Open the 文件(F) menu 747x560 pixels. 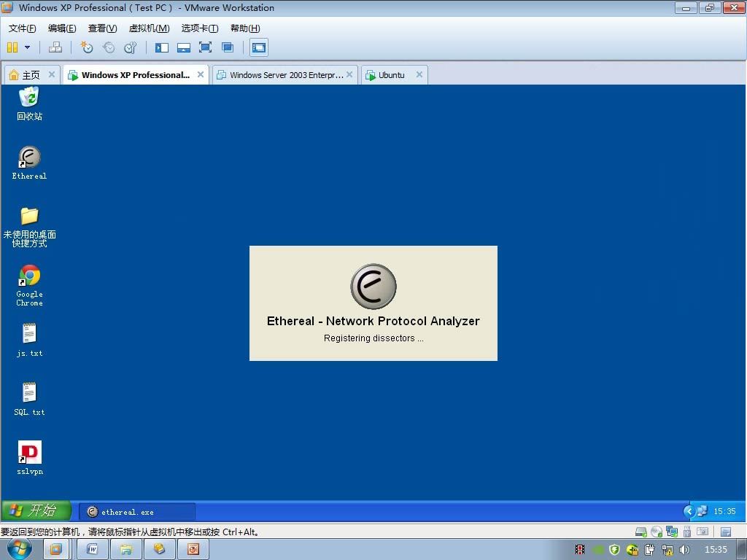pyautogui.click(x=22, y=28)
